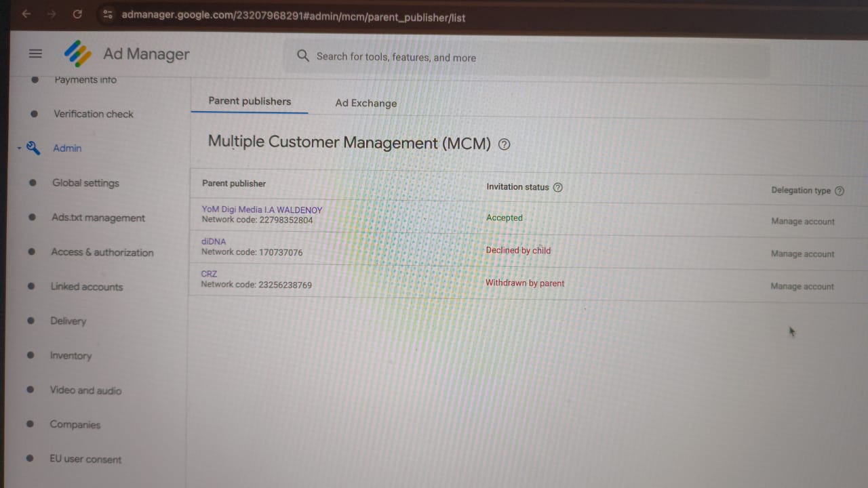Click Network code: 170737076 text

pos(252,252)
